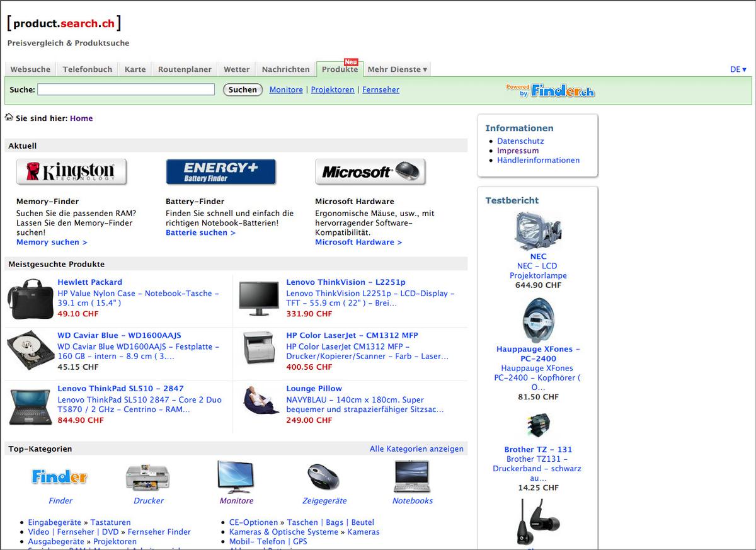Click the home icon beside 'Sie sind hier'
This screenshot has height=550, width=756.
(x=9, y=117)
